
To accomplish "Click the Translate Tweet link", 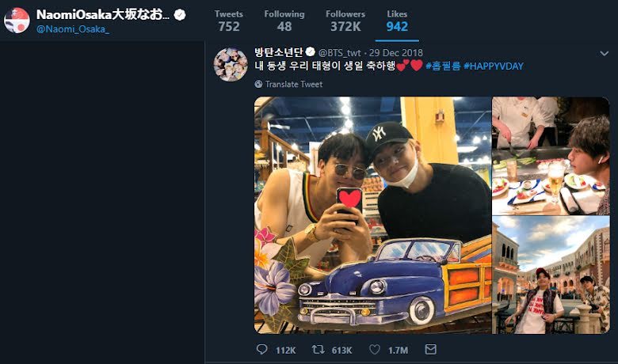I will (x=294, y=84).
